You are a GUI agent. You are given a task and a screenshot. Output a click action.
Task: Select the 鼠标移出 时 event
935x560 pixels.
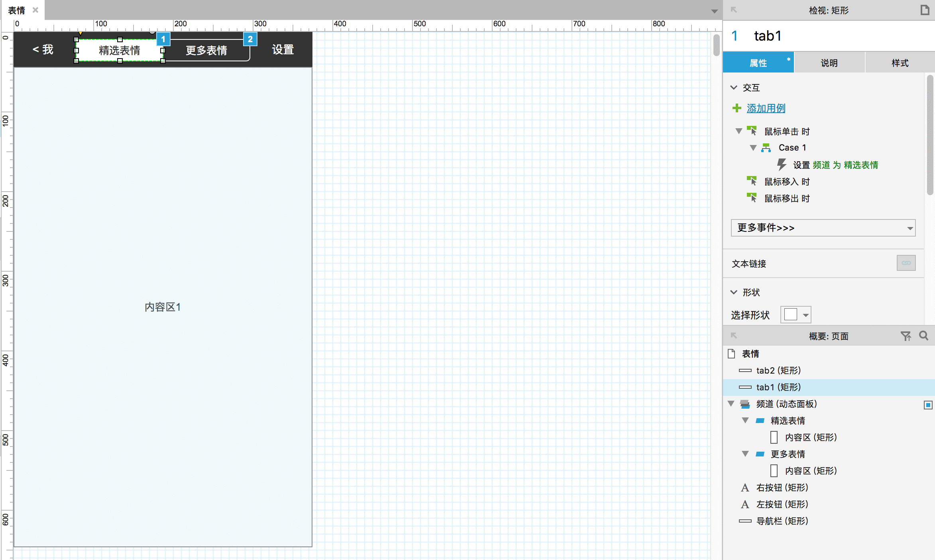point(787,198)
